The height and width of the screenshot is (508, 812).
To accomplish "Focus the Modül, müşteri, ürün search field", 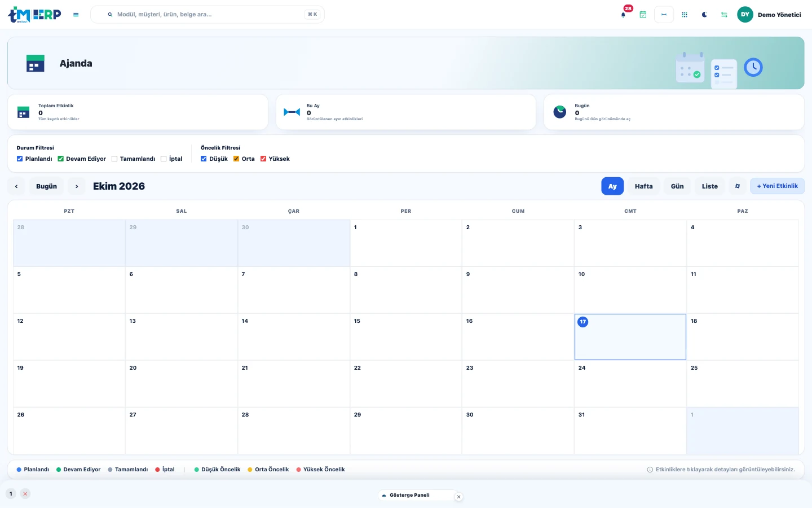I will pos(208,15).
